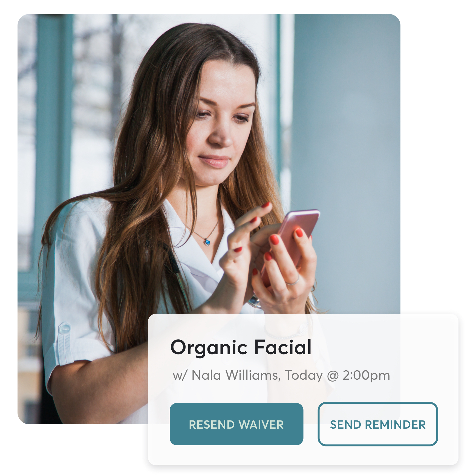Click the SEND REMINDER button
476x476 pixels.
377,424
